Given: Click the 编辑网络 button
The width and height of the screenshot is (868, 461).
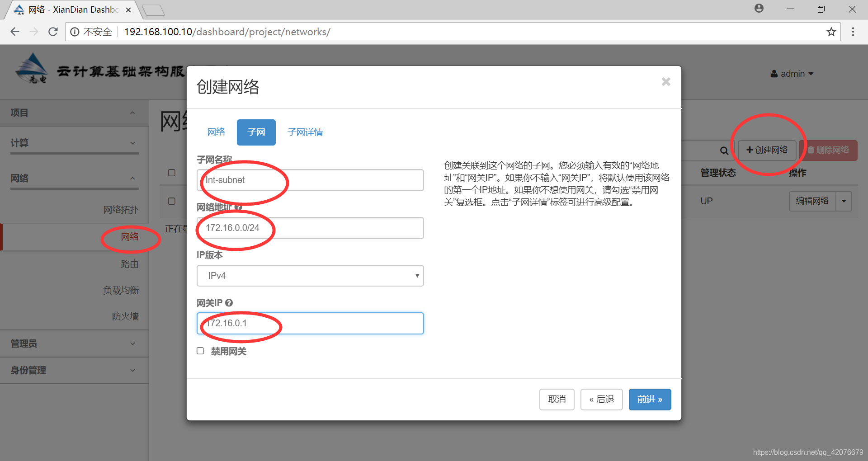Looking at the screenshot, I should tap(812, 201).
